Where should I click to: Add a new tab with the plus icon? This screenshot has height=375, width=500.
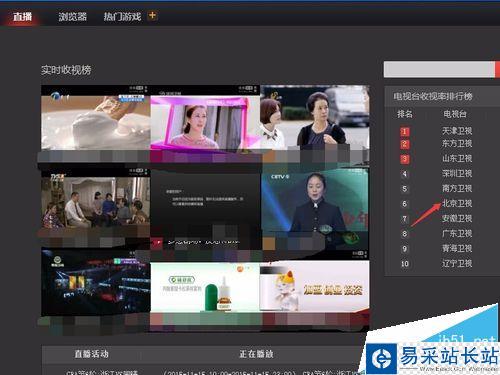pyautogui.click(x=152, y=15)
